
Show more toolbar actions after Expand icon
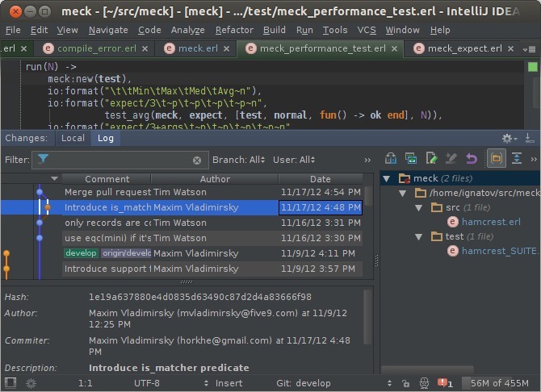point(534,159)
